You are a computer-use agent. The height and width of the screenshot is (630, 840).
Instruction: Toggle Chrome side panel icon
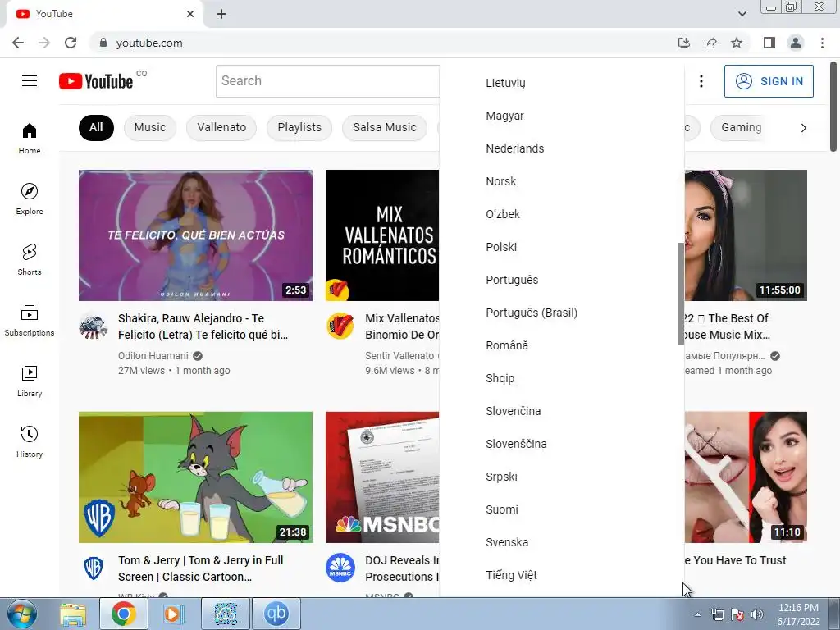click(x=769, y=43)
